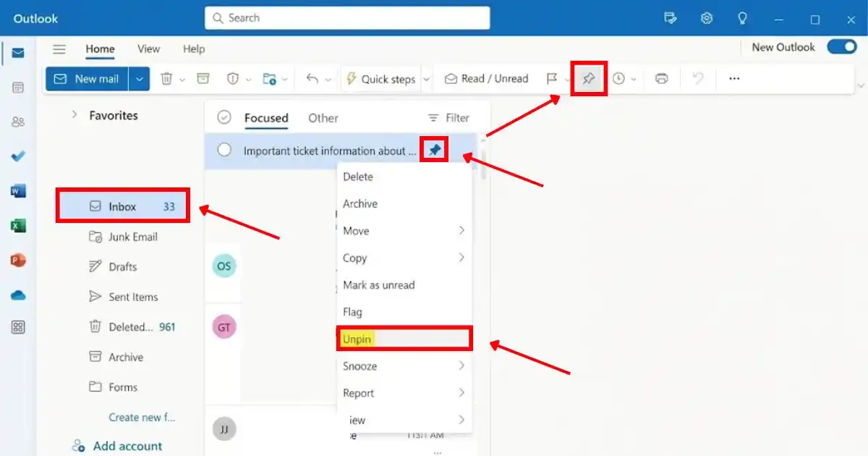Open OneDrive cloud icon
868x456 pixels.
(18, 295)
